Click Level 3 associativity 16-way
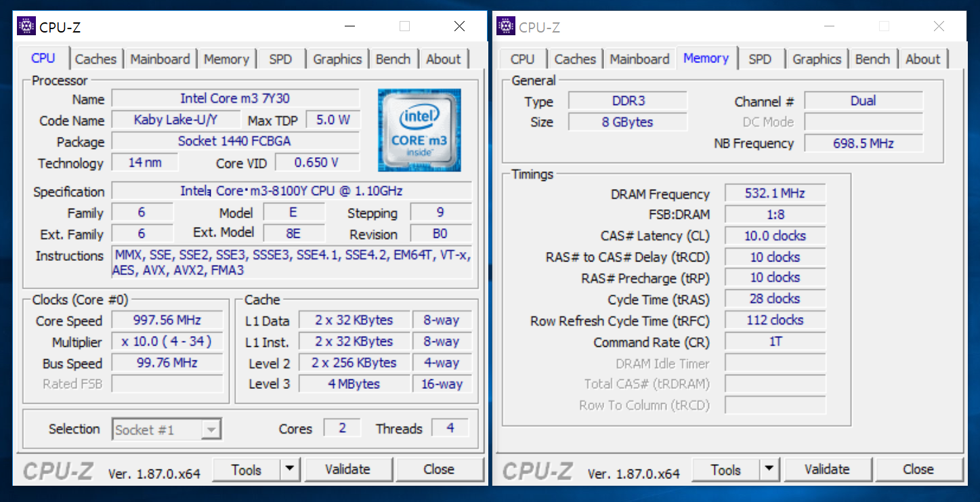 (442, 383)
